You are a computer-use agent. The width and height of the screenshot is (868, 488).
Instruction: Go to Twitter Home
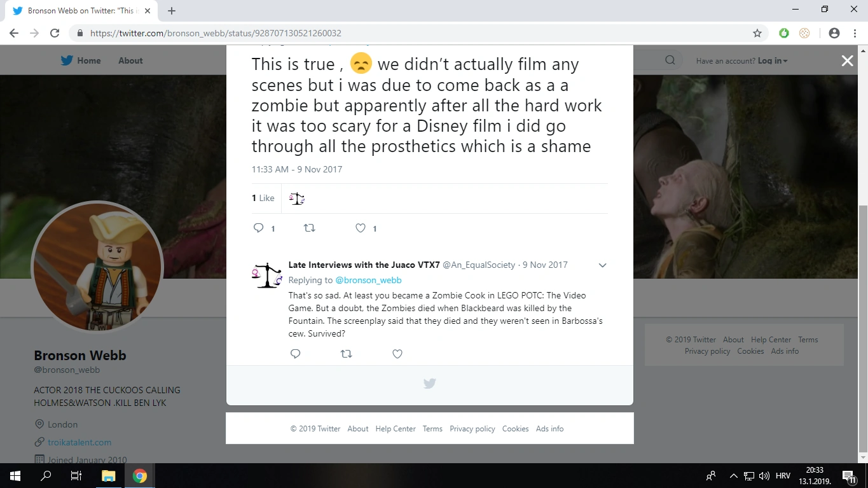81,60
